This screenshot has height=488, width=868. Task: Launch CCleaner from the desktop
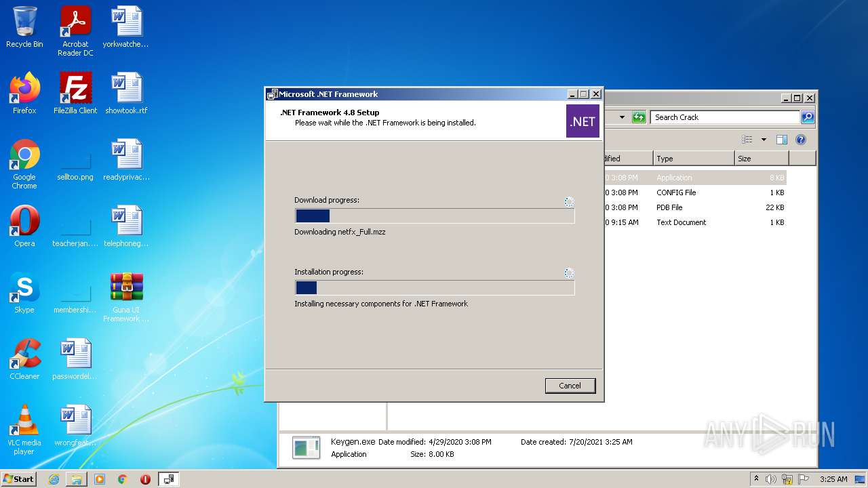pos(24,359)
